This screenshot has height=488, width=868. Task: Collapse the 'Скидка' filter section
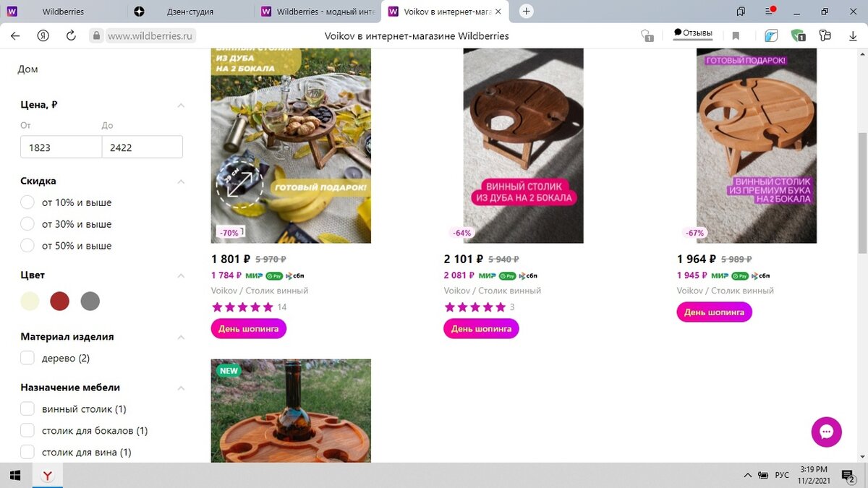pyautogui.click(x=181, y=181)
